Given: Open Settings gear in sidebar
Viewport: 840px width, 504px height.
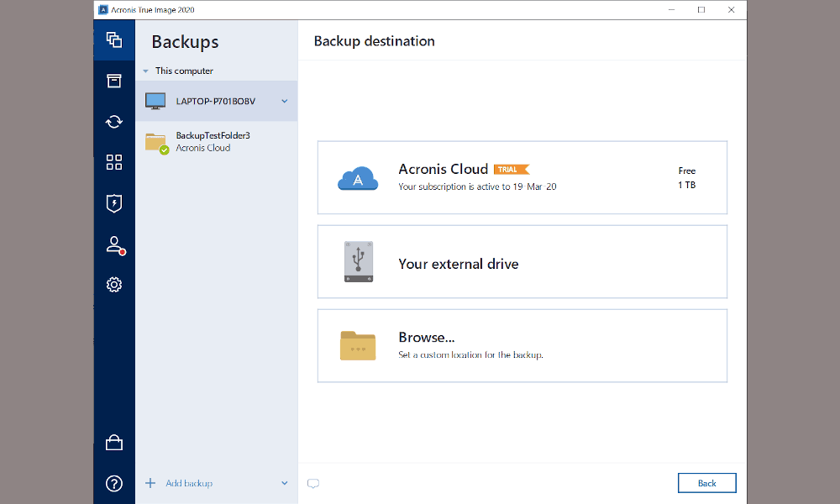Looking at the screenshot, I should click(x=114, y=285).
